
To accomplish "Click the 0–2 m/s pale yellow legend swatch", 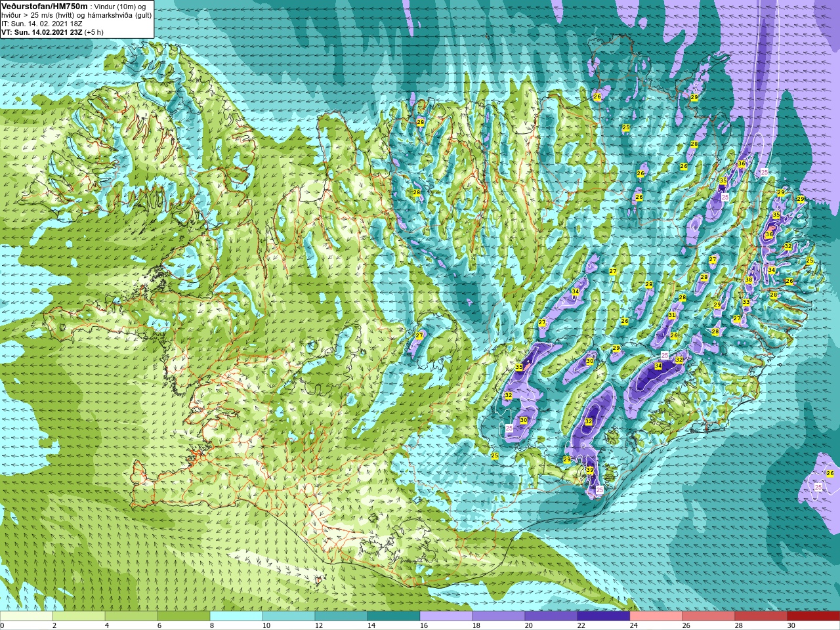I will click(x=26, y=616).
